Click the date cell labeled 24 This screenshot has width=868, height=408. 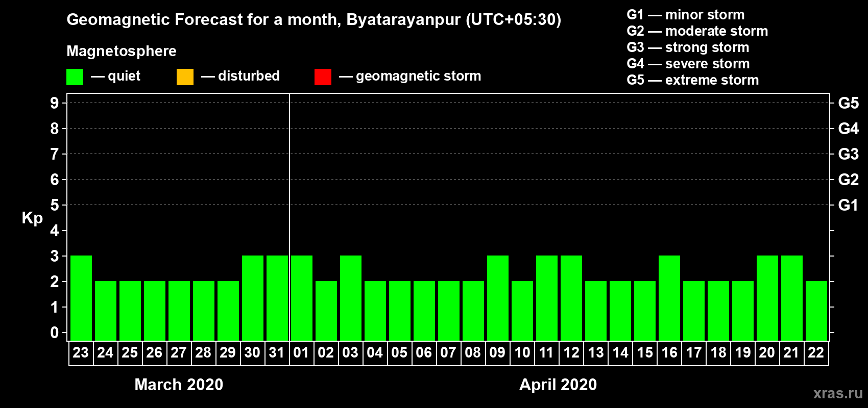point(105,353)
